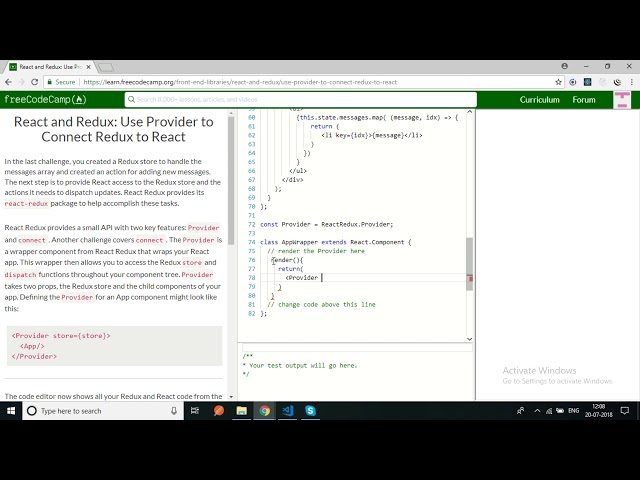Image resolution: width=640 pixels, height=480 pixels.
Task: Click the '// change code above this line' comment
Action: pos(321,304)
